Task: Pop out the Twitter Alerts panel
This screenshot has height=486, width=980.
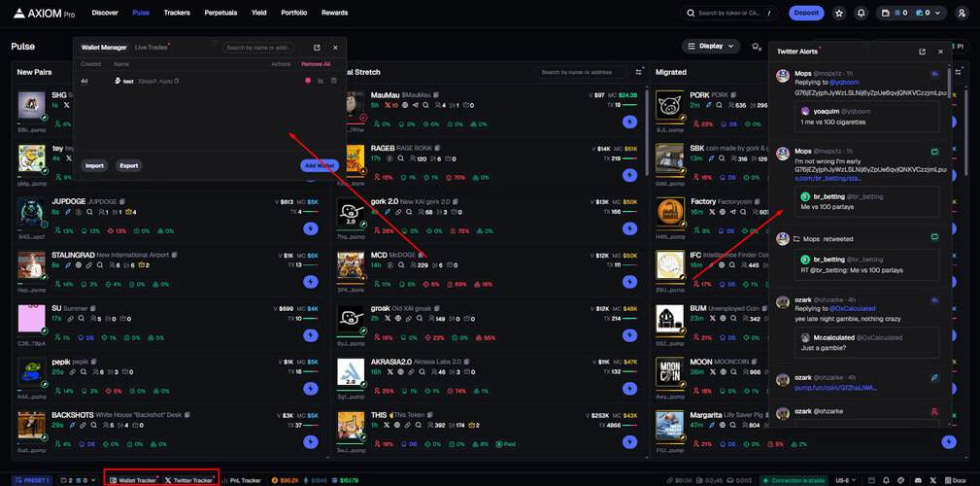Action: tap(922, 52)
